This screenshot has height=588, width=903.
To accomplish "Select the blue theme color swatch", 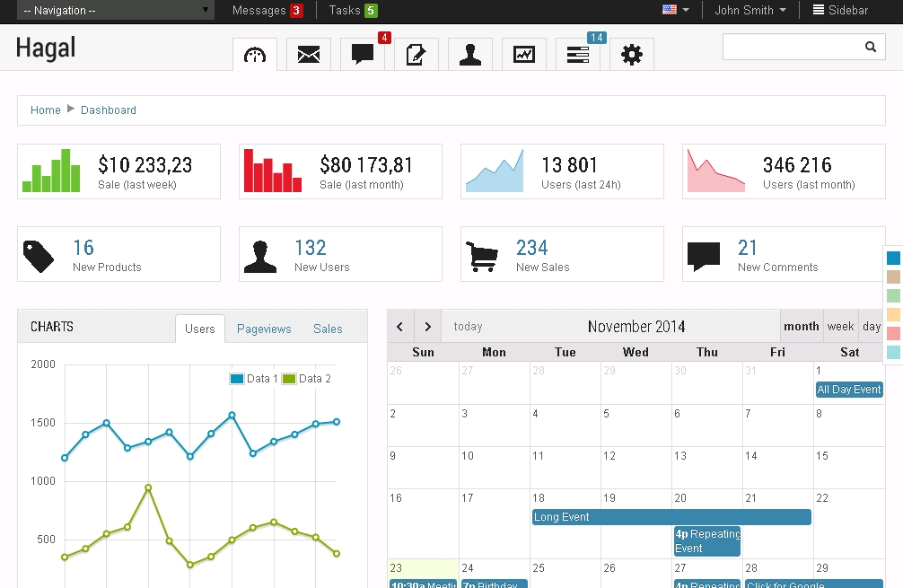I will pos(893,259).
